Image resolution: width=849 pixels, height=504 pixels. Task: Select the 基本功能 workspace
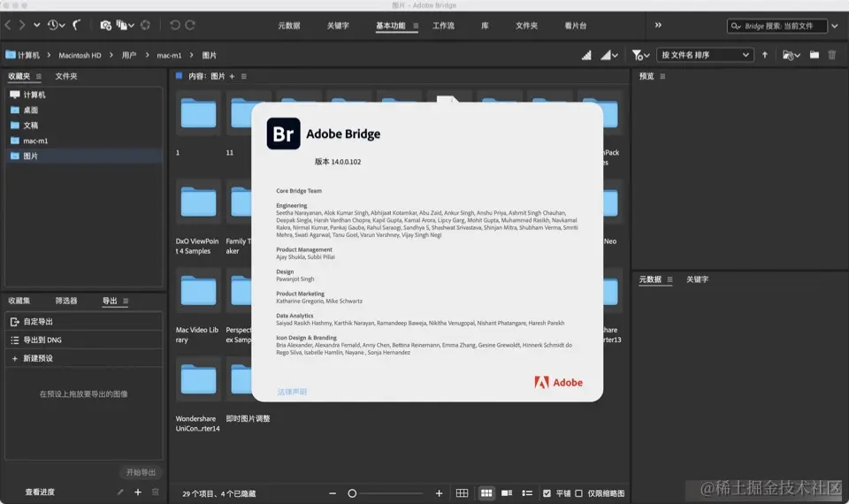tap(390, 26)
